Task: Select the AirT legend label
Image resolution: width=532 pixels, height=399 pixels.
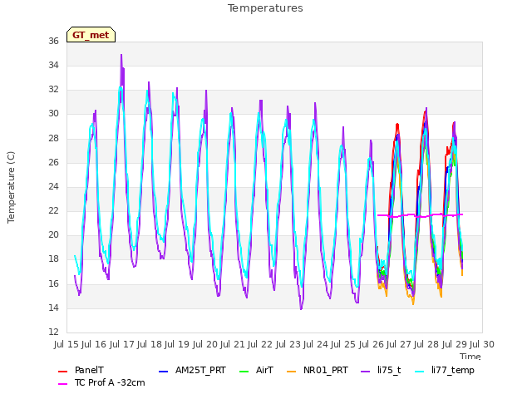Action: coord(264,370)
